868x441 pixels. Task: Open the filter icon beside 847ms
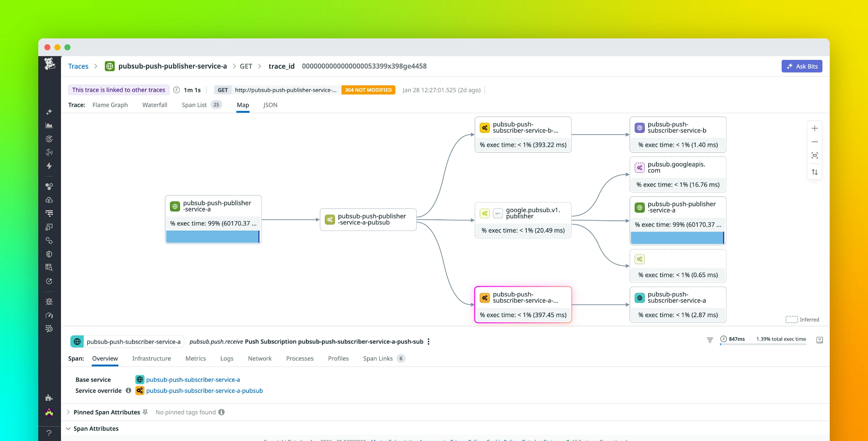pyautogui.click(x=710, y=340)
